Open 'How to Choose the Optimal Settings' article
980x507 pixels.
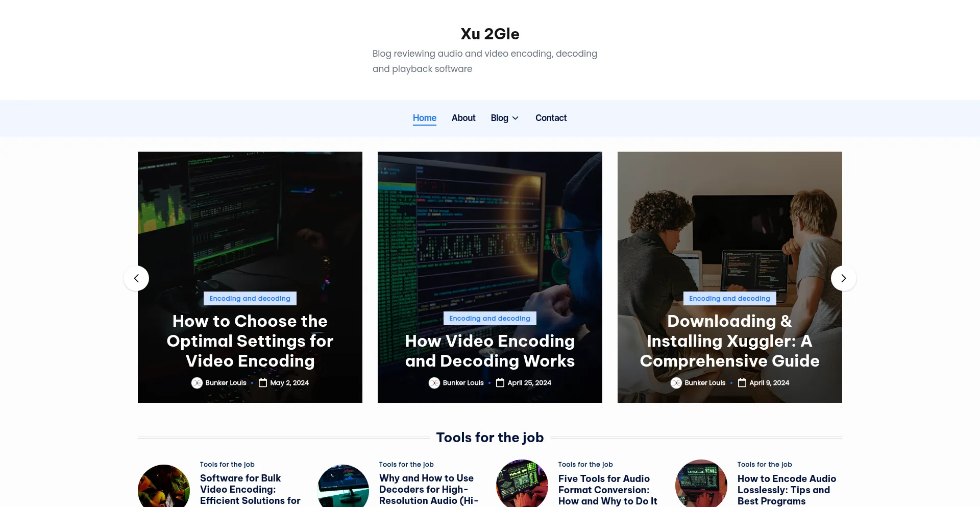[x=250, y=341]
